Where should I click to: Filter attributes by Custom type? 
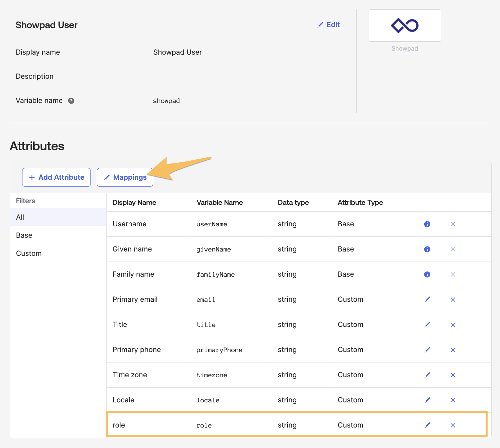point(58,254)
